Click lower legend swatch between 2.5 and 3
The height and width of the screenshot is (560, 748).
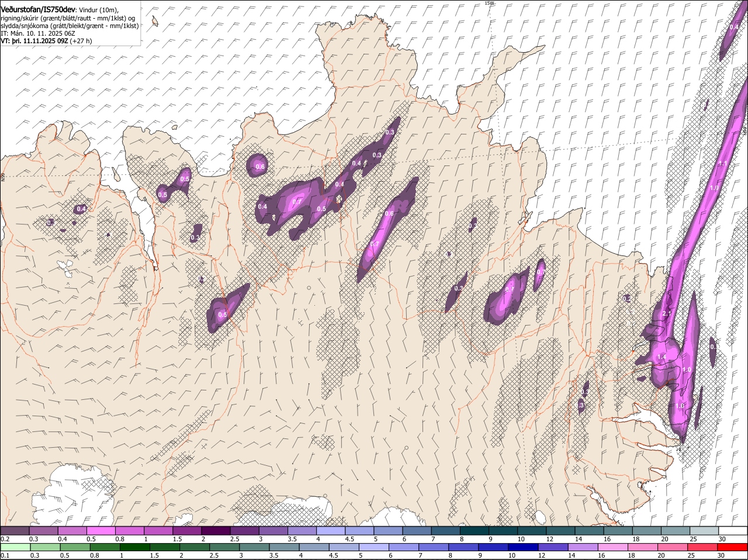coord(224,547)
